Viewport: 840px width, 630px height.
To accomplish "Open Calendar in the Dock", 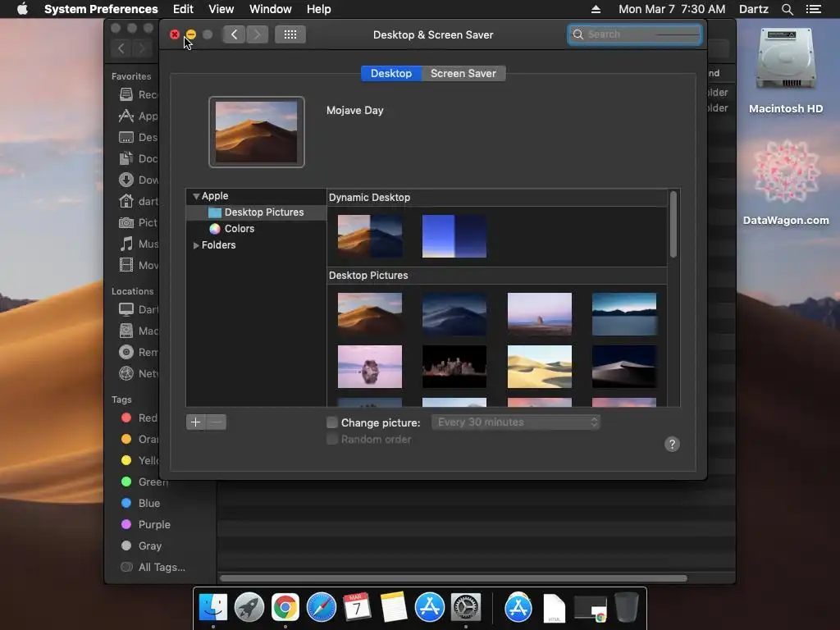I will click(357, 608).
